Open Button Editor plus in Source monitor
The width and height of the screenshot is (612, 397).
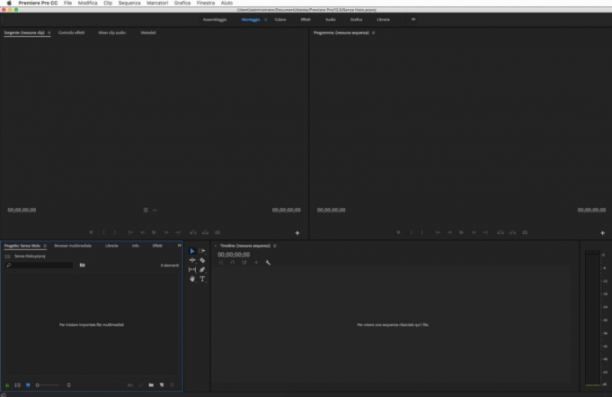(x=297, y=233)
